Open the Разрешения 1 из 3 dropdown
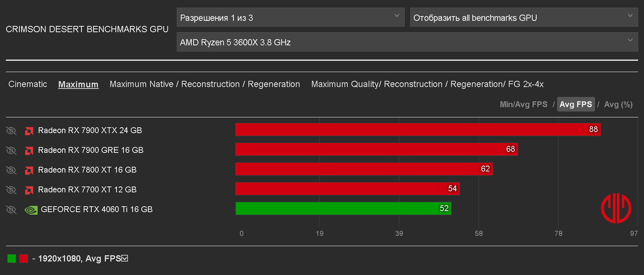Viewport: 644px width, 275px height. click(x=290, y=17)
